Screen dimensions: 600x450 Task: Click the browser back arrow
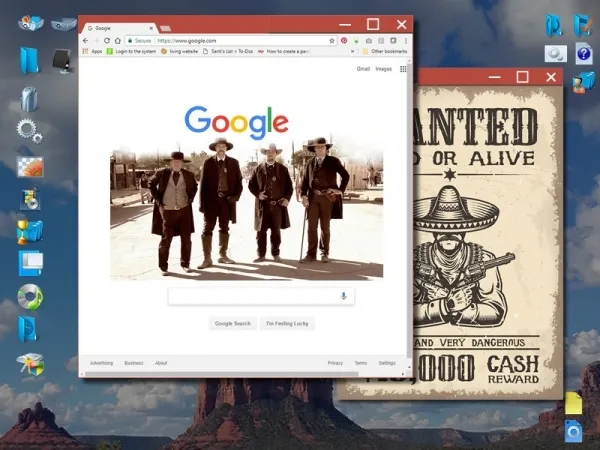point(85,40)
